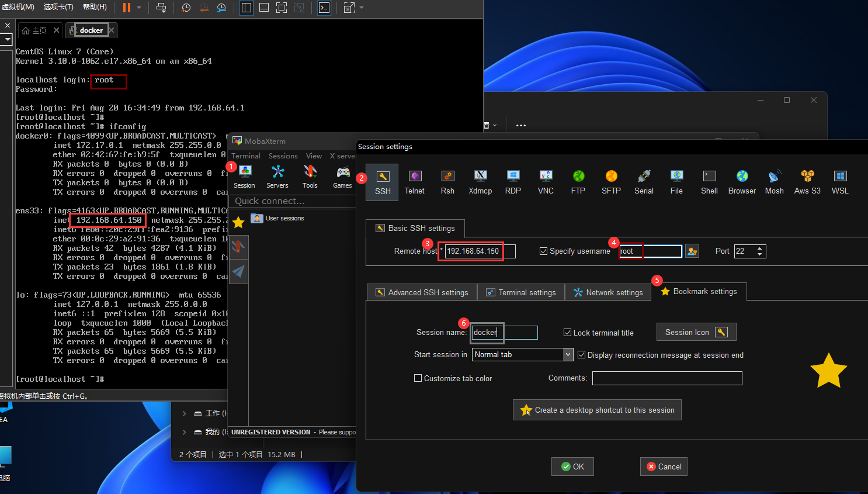Select the Serial session type
The image size is (868, 494).
644,182
